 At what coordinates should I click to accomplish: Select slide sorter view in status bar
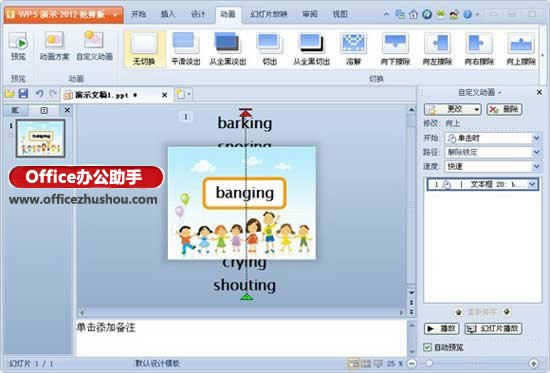coord(366,364)
